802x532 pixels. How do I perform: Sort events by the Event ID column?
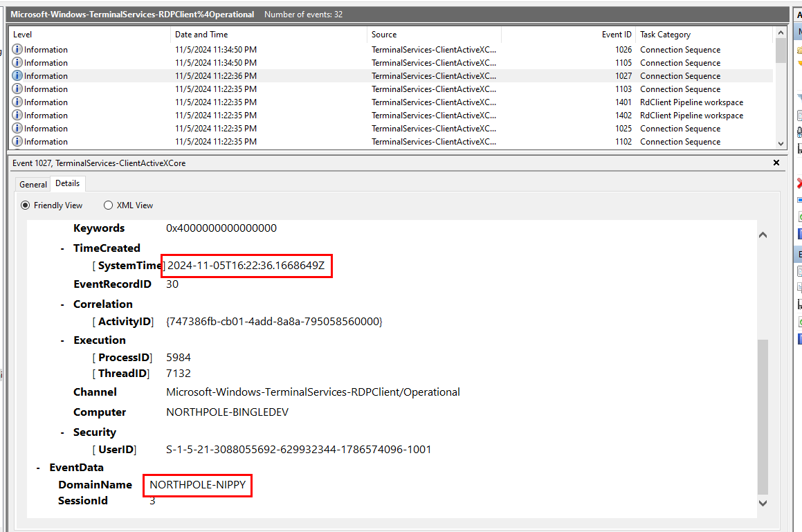(569, 35)
